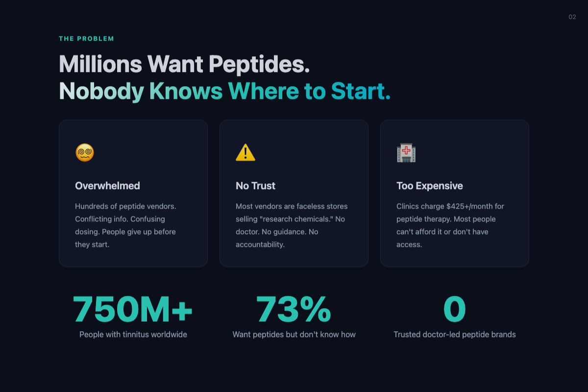The height and width of the screenshot is (392, 588).
Task: Select the Too Expensive card heading
Action: (430, 186)
